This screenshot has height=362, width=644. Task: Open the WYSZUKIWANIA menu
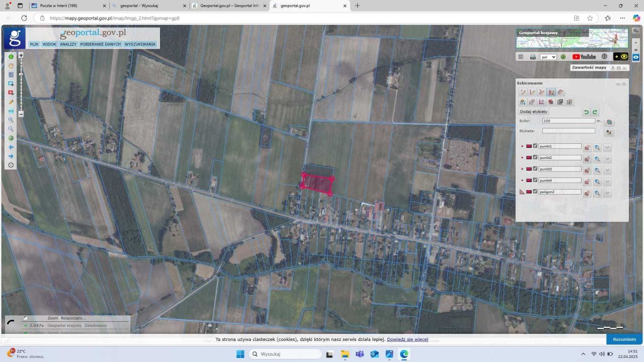140,44
